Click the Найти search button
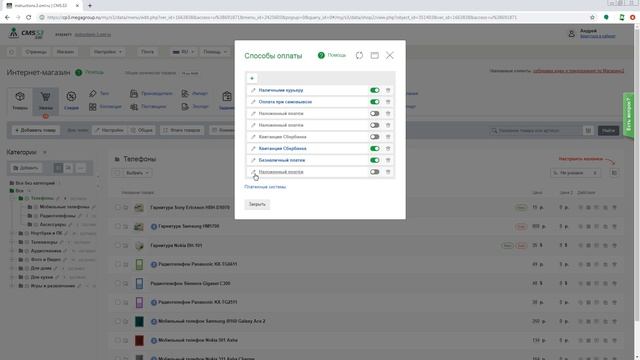The width and height of the screenshot is (640, 360). point(608,131)
